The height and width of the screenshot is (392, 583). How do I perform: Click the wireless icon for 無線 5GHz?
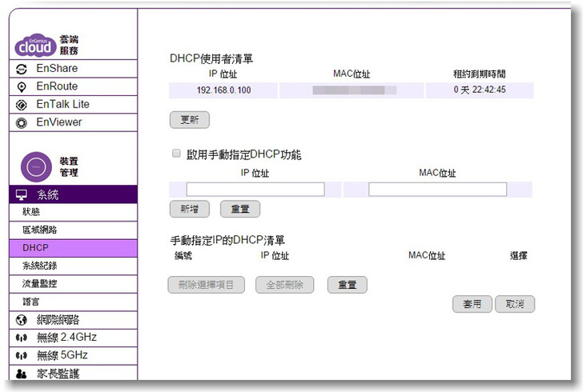pyautogui.click(x=22, y=355)
